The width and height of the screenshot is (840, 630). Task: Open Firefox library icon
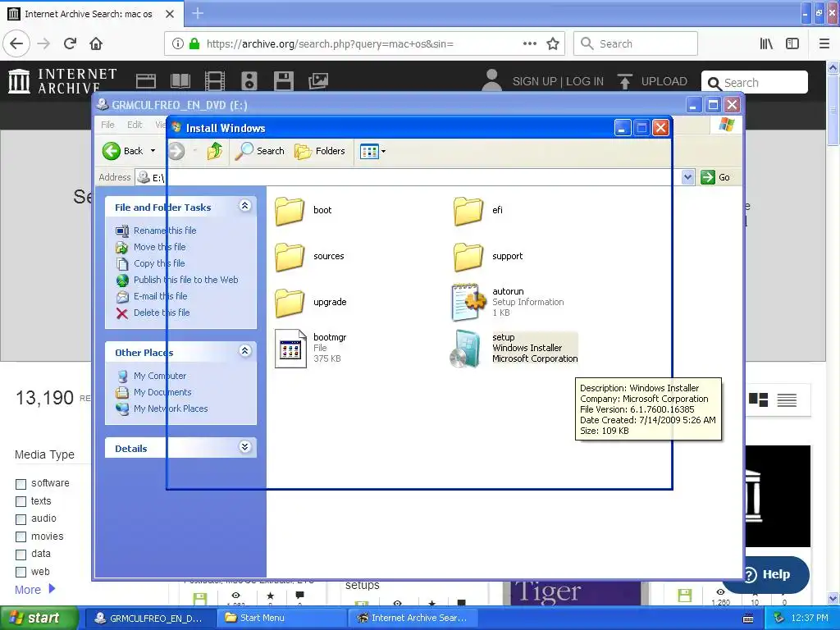(x=767, y=44)
